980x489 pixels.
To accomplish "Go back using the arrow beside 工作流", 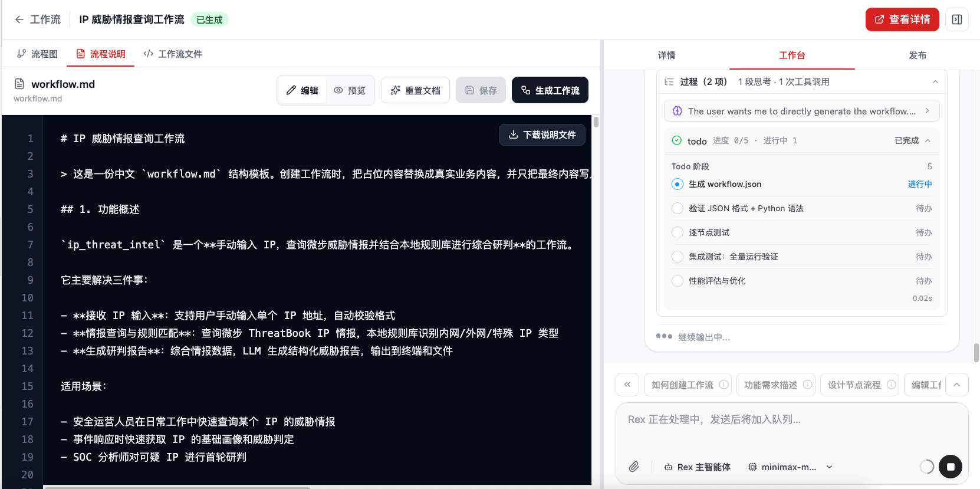I will [19, 19].
